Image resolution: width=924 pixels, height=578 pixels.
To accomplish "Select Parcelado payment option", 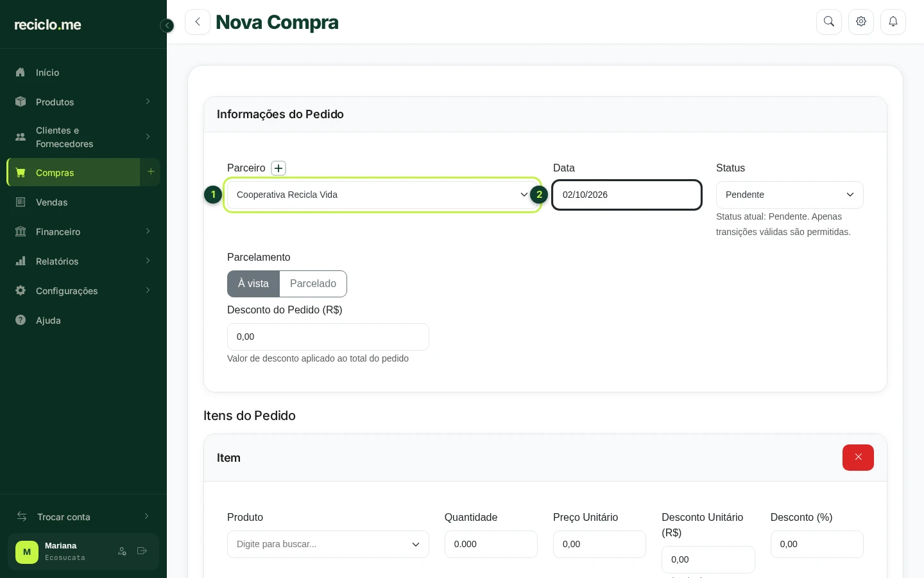I will tap(313, 284).
